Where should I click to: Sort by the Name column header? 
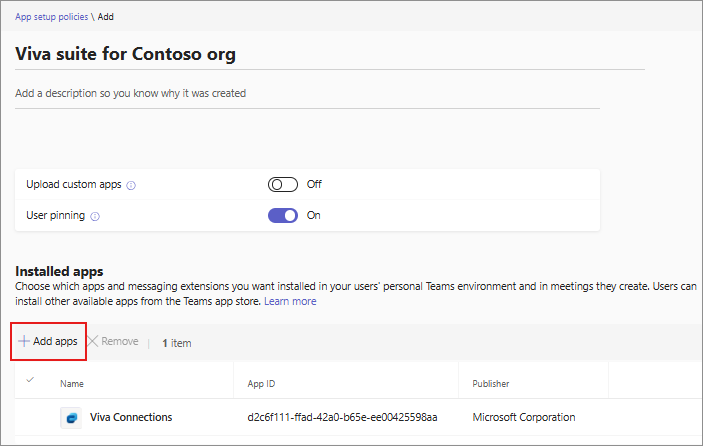(x=72, y=383)
